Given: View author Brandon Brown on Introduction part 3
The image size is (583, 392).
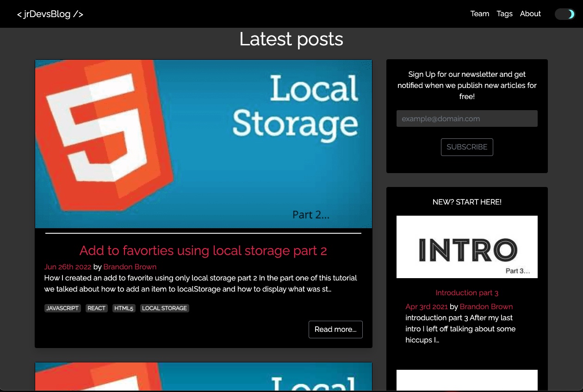Looking at the screenshot, I should pyautogui.click(x=486, y=306).
